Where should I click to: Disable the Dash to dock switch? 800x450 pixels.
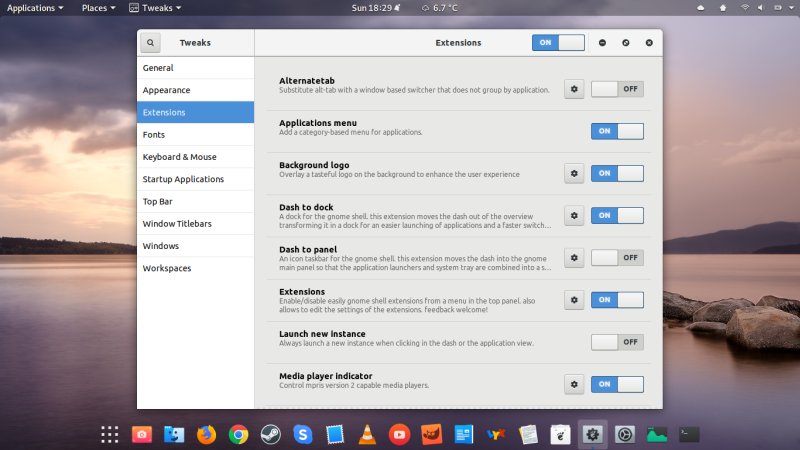(x=617, y=216)
